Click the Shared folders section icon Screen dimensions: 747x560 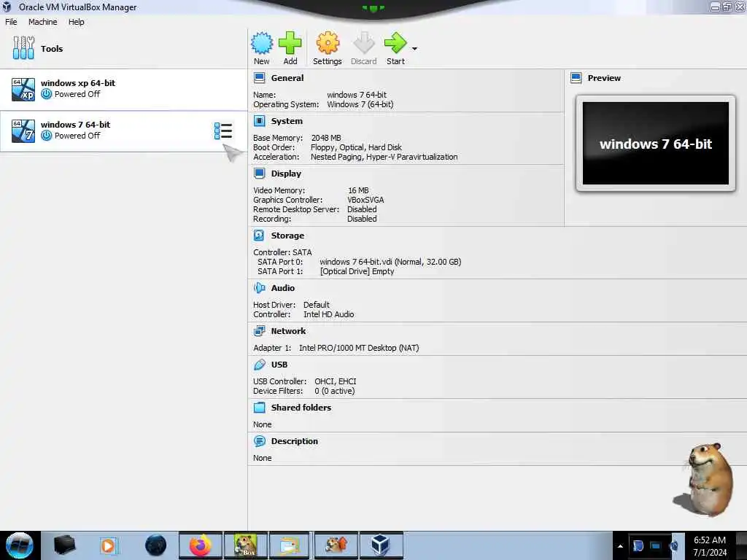[x=259, y=407]
